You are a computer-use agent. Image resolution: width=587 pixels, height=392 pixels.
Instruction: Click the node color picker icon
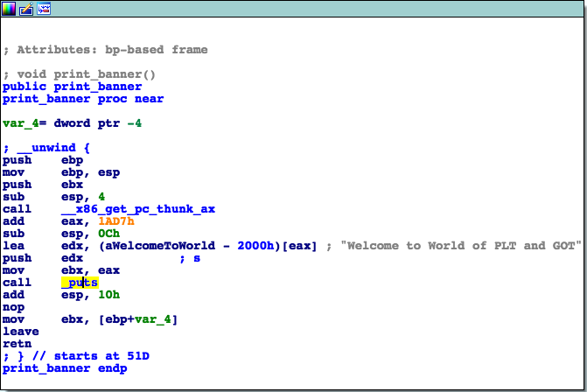pyautogui.click(x=8, y=9)
